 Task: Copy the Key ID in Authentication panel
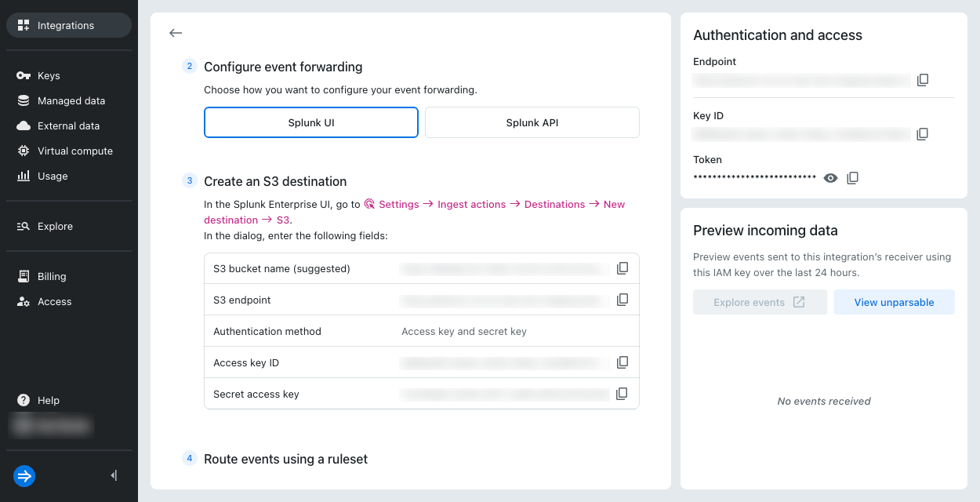pos(923,134)
